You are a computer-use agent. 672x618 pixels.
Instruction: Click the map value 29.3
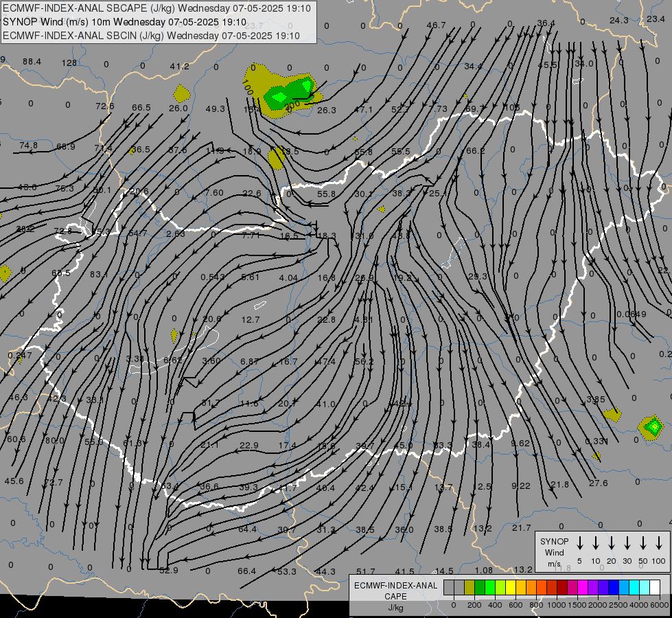coord(478,277)
